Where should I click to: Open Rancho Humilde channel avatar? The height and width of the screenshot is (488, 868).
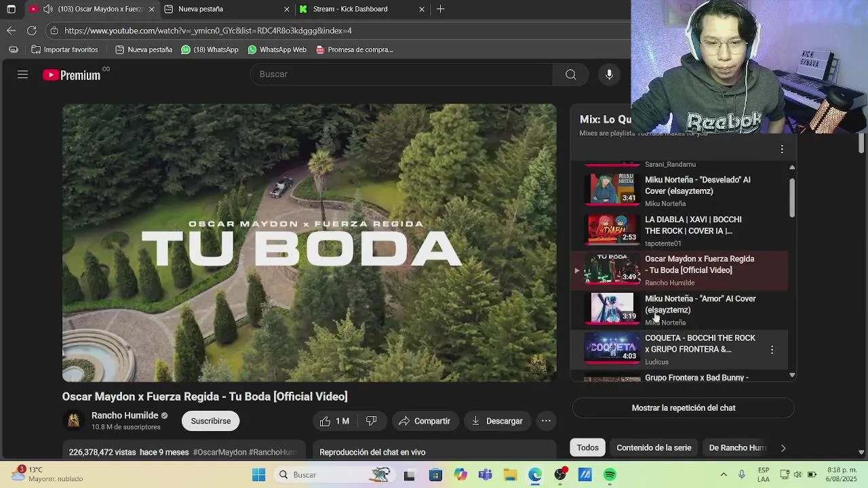(x=73, y=421)
